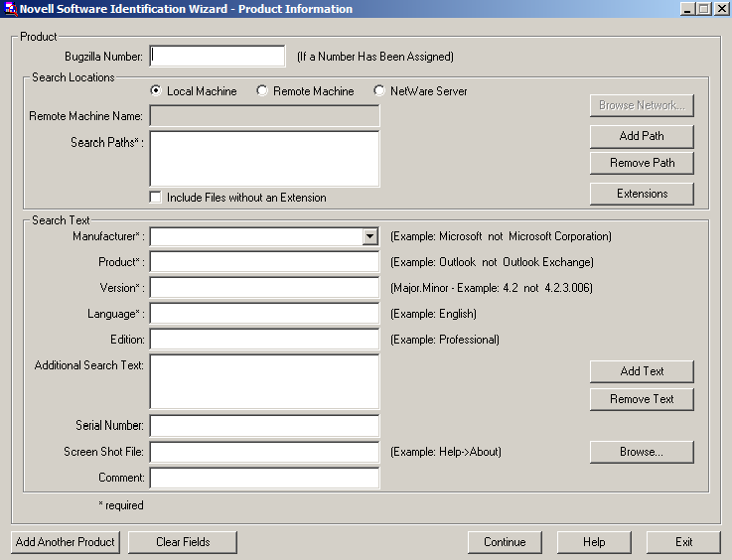Click the '(Example: English)' hint text
This screenshot has height=560, width=732.
[x=433, y=314]
